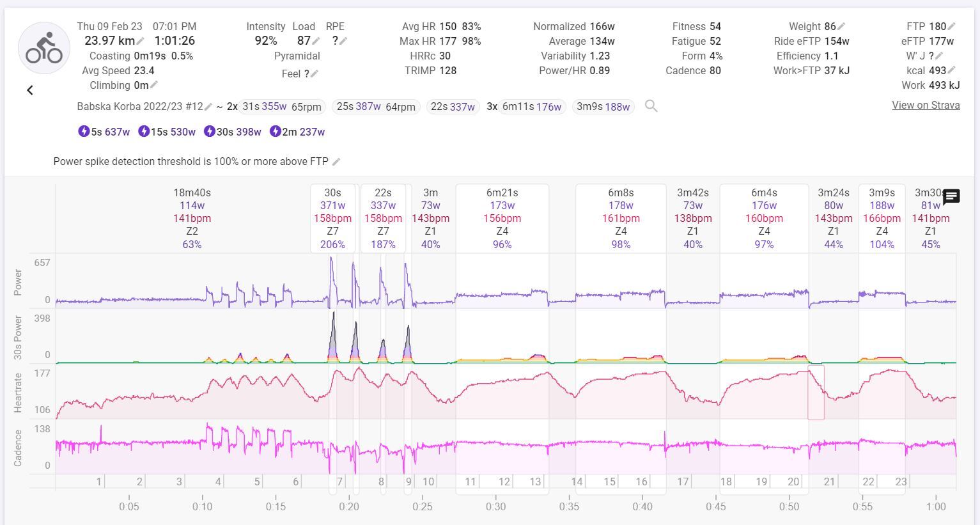The width and height of the screenshot is (980, 525).
Task: Edit FTP 180 using the pencil icon
Action: coord(952,26)
